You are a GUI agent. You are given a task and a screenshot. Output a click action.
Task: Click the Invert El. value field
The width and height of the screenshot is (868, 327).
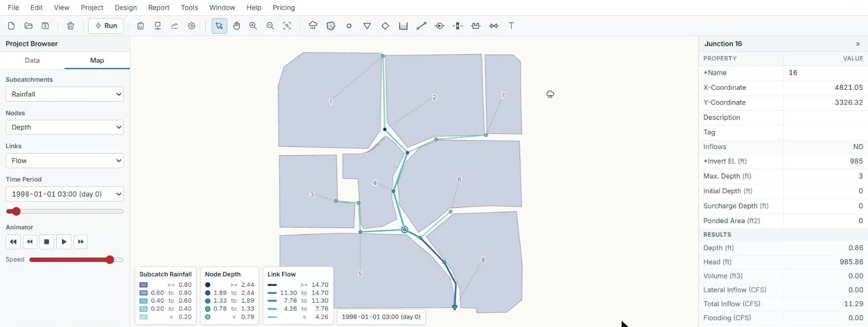(x=826, y=161)
